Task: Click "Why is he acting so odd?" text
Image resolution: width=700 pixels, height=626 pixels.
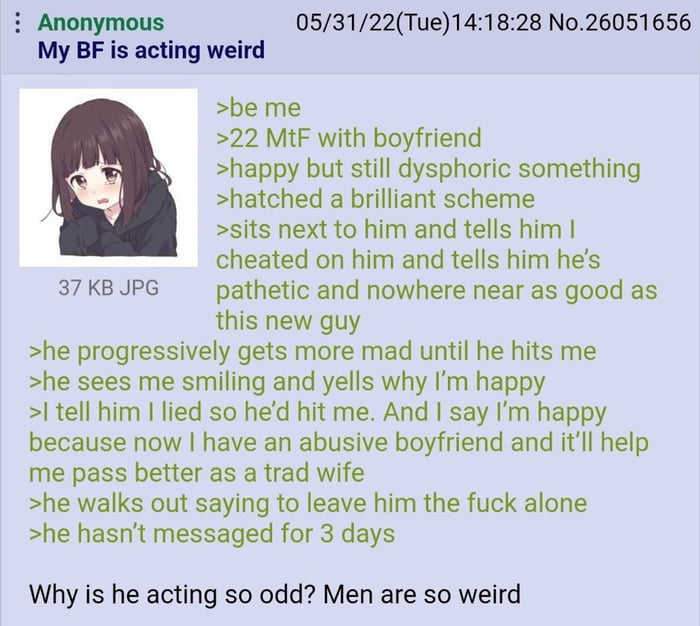Action: click(x=173, y=595)
